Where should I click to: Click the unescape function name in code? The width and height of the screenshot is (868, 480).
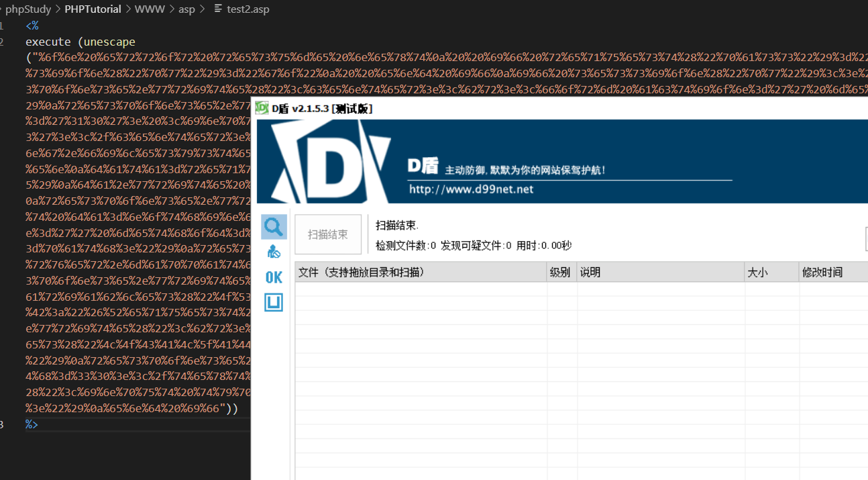[110, 42]
